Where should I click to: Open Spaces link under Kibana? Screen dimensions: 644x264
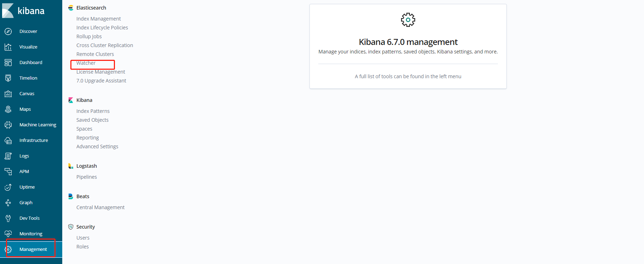point(84,129)
